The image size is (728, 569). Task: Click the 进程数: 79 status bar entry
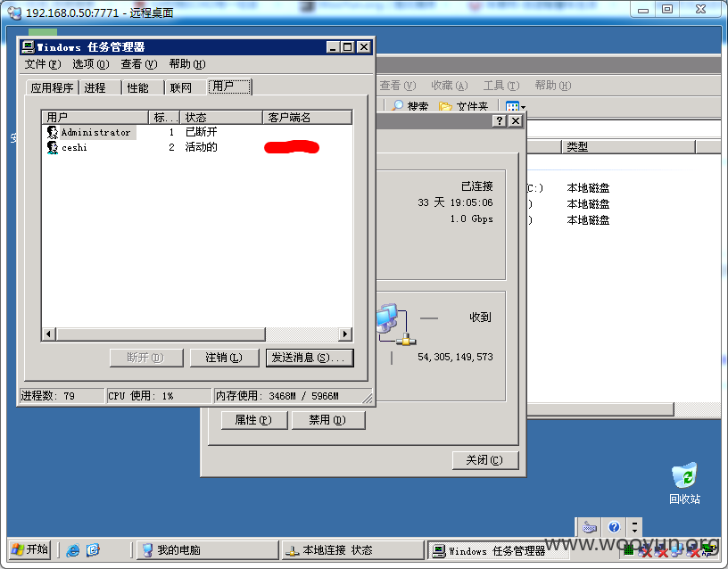tap(62, 396)
